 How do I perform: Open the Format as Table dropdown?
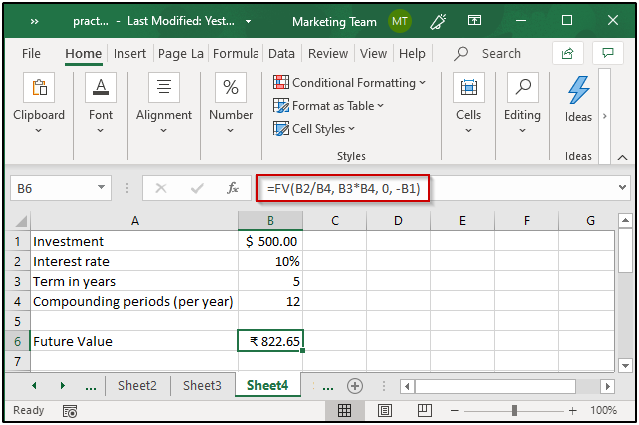coord(328,106)
